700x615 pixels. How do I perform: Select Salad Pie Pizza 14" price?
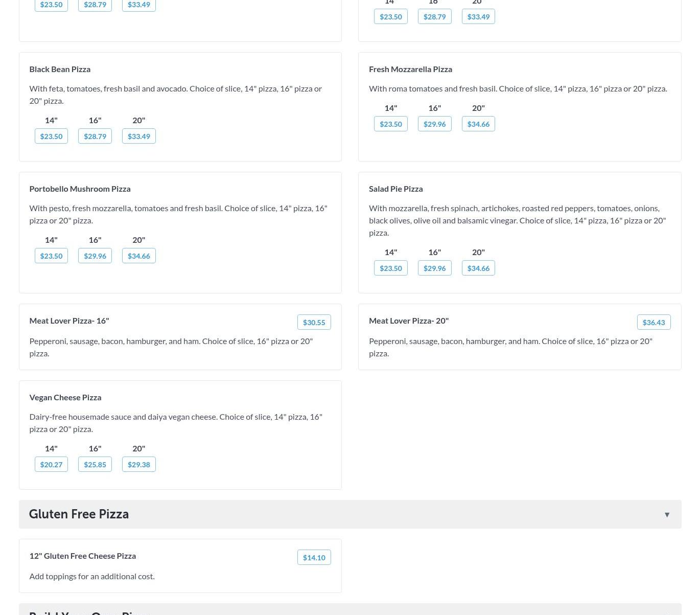391,268
